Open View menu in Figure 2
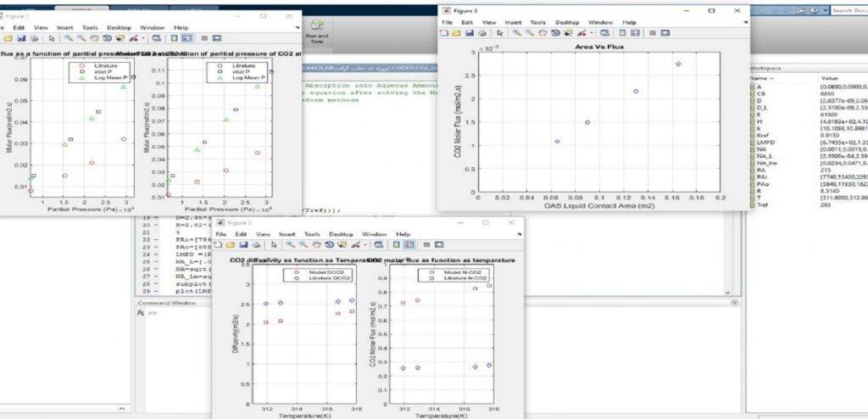This screenshot has height=419, width=868. [264, 234]
